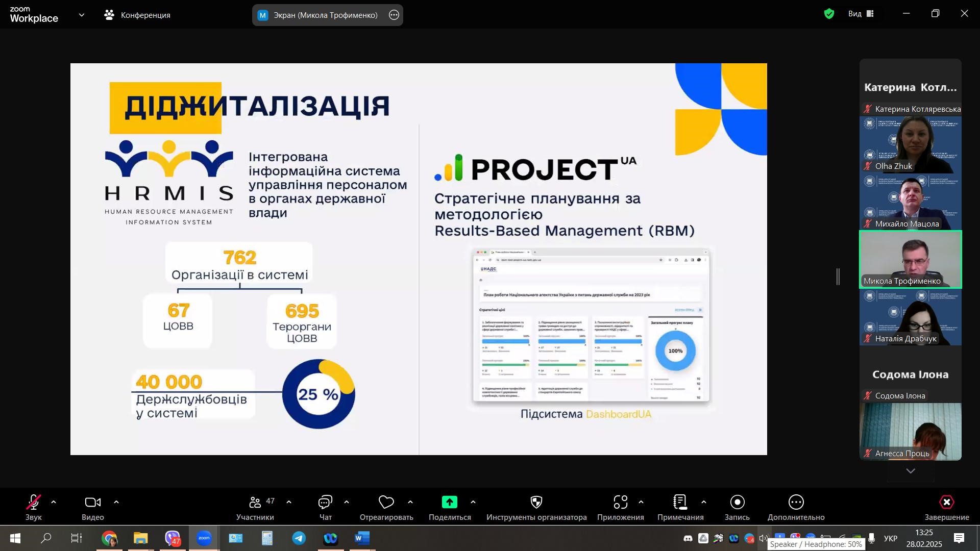Unmute the microphone in Zoom toolbar
Screen dimensions: 980x551
[34, 503]
